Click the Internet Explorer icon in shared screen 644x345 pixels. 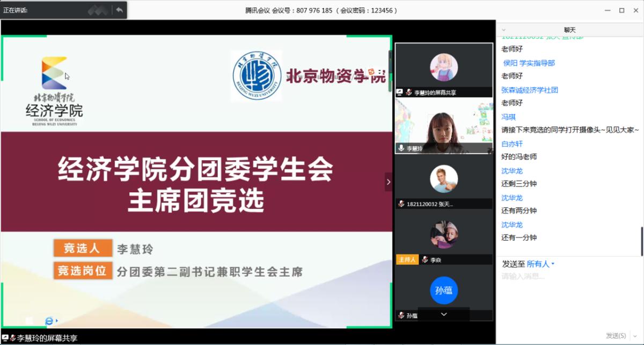point(49,321)
